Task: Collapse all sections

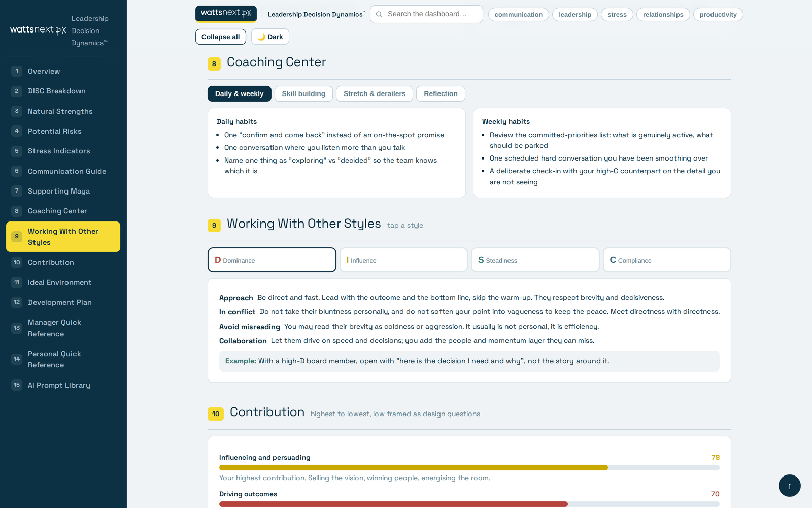Action: [x=221, y=37]
